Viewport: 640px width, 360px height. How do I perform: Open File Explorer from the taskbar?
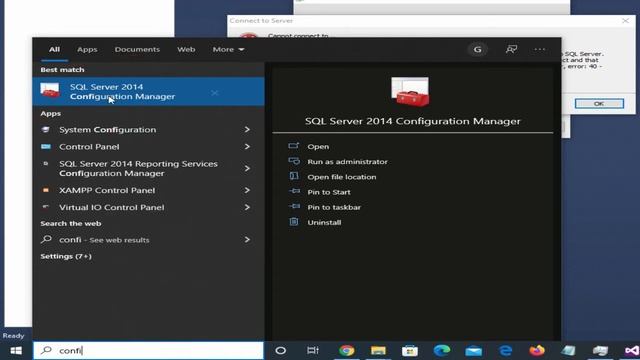coord(378,351)
